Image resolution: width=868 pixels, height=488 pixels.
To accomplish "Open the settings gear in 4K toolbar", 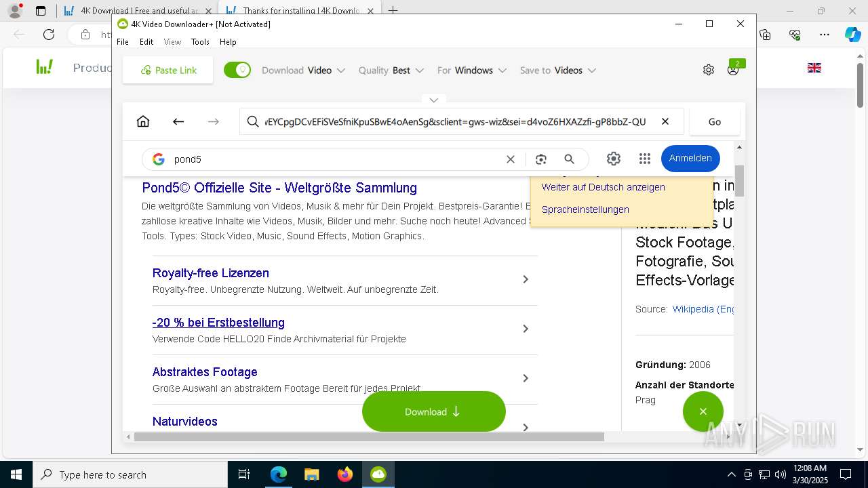I will (x=709, y=70).
